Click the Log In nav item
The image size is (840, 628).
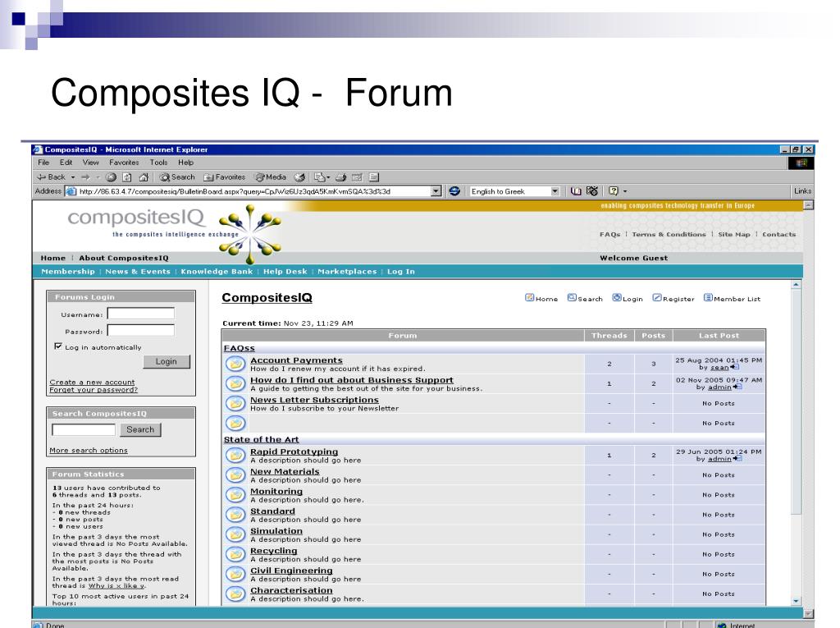point(400,272)
